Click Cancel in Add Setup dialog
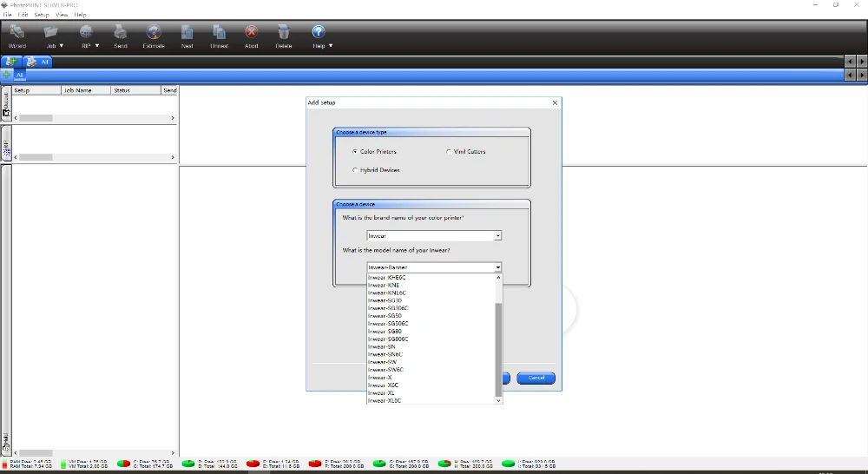 point(536,379)
